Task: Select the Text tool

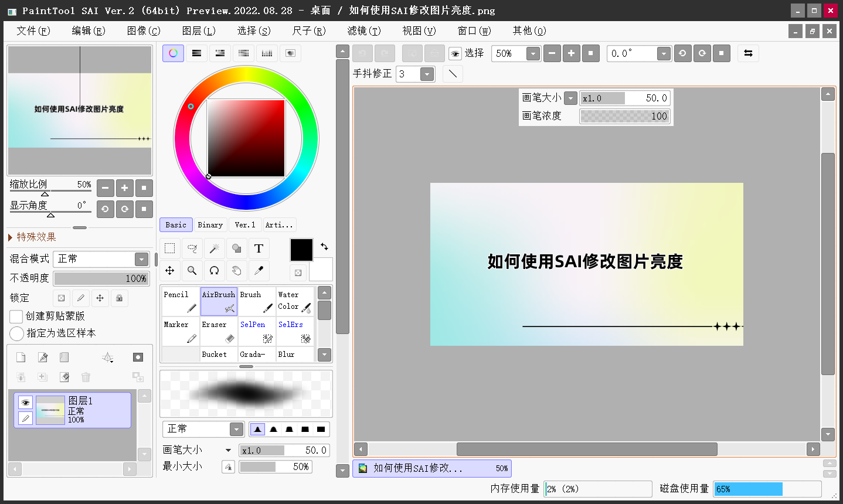Action: [259, 248]
